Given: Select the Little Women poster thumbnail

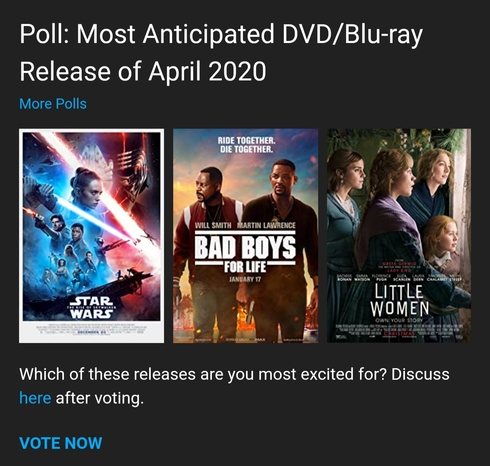Looking at the screenshot, I should pyautogui.click(x=399, y=236).
